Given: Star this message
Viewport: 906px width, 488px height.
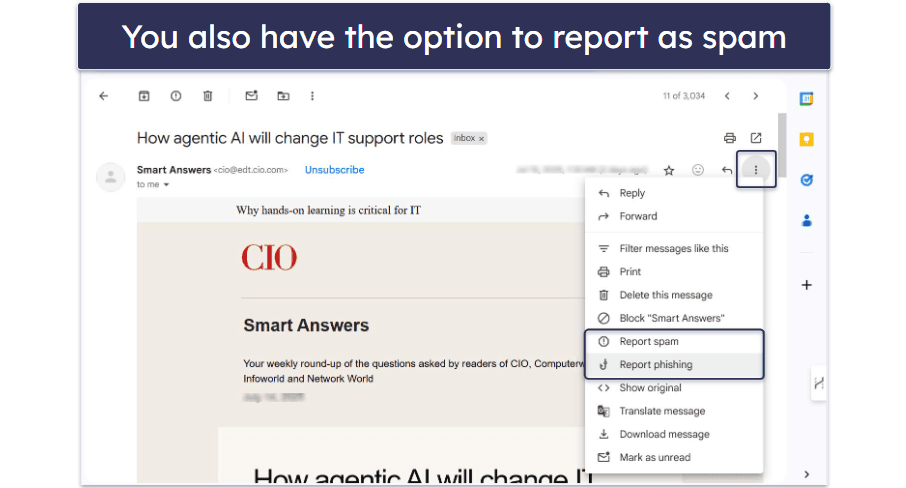Looking at the screenshot, I should 669,170.
